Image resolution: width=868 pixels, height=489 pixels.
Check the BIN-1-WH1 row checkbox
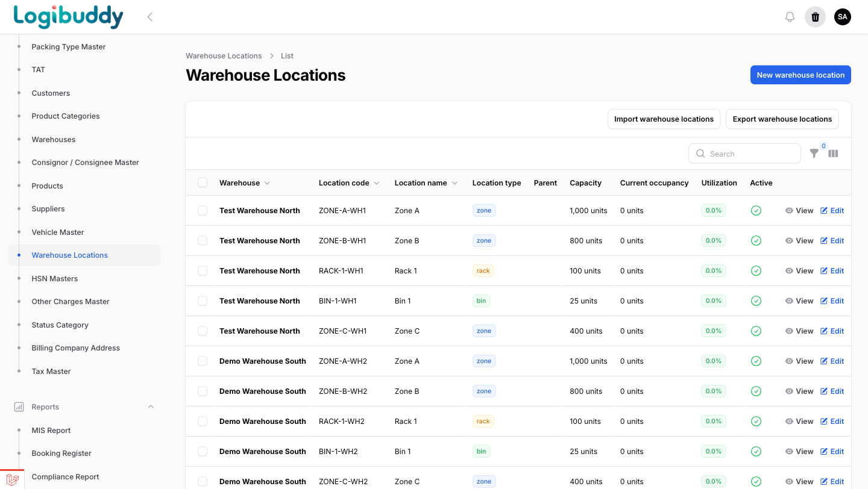203,301
